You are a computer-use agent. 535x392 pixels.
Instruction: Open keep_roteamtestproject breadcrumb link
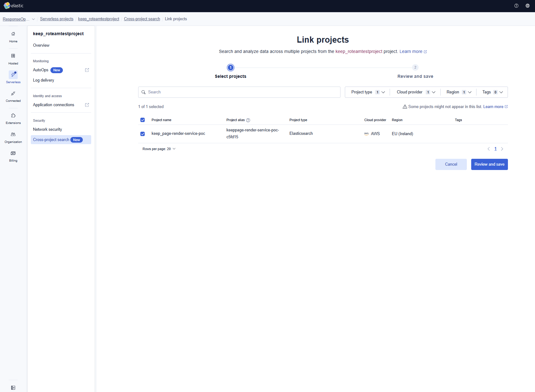99,19
